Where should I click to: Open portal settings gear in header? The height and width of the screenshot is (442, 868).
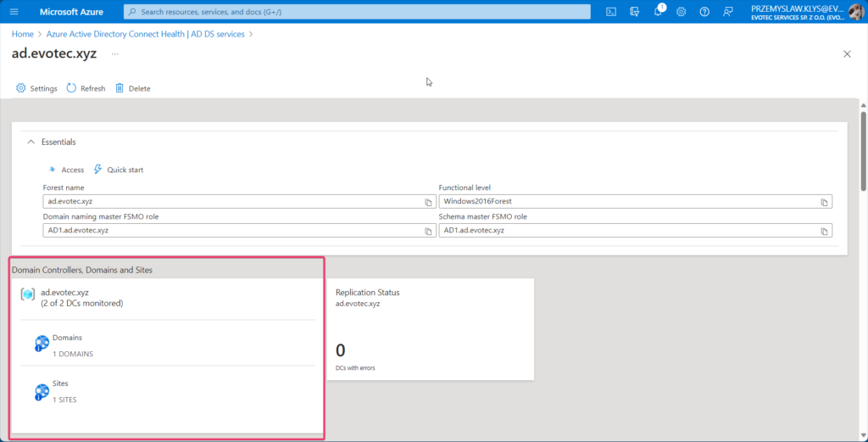click(x=681, y=12)
